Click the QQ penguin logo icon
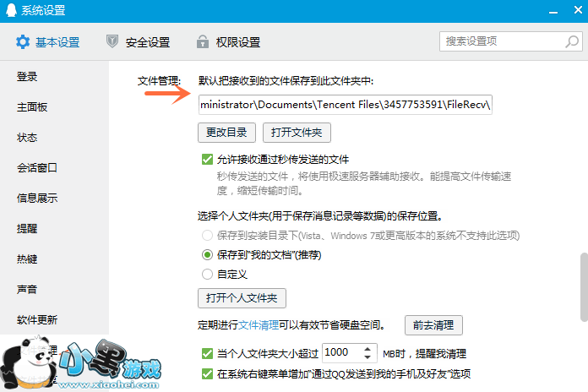588x392 pixels. 11,10
